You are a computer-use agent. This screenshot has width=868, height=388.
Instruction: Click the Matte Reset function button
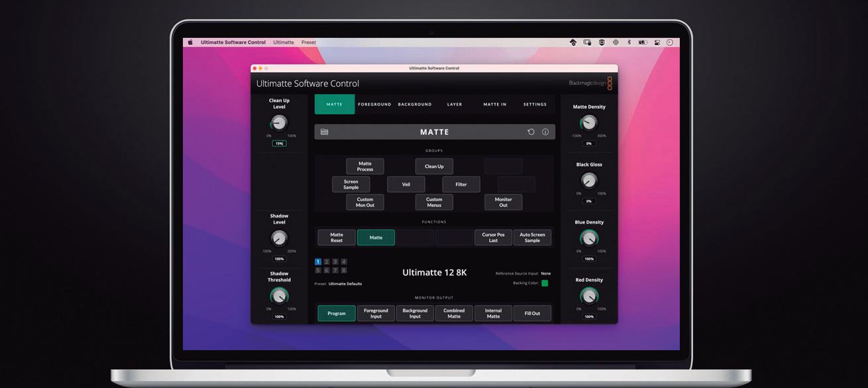click(x=337, y=237)
